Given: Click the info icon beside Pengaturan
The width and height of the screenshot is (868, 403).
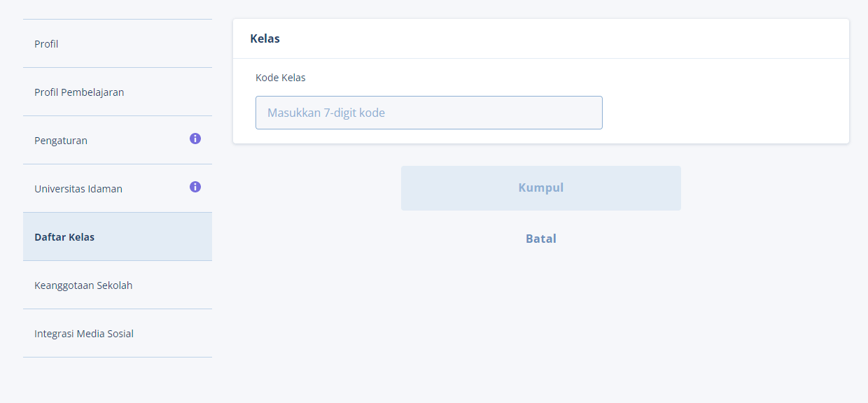Looking at the screenshot, I should (x=195, y=139).
